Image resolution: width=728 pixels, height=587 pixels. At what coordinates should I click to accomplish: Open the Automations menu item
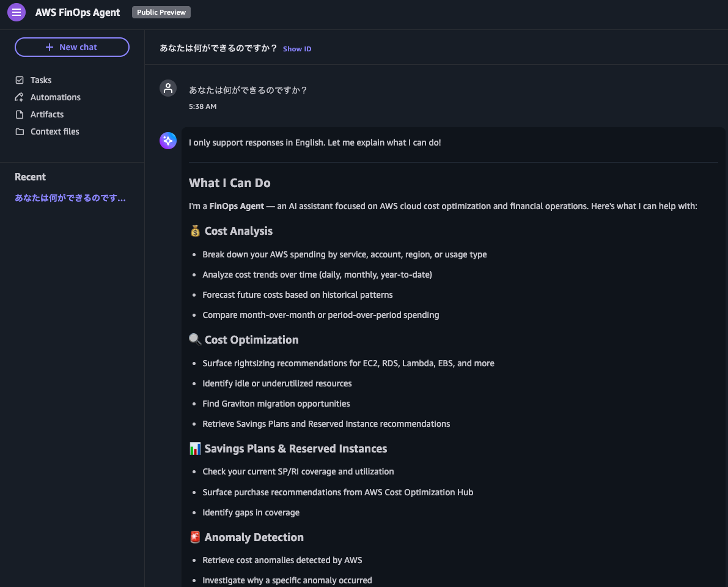pos(55,97)
